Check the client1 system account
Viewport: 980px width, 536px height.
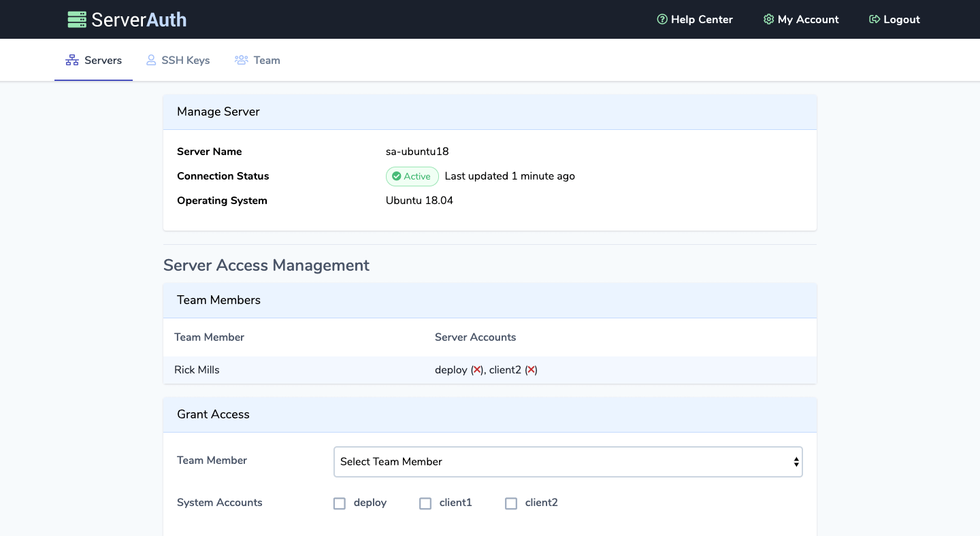[425, 503]
